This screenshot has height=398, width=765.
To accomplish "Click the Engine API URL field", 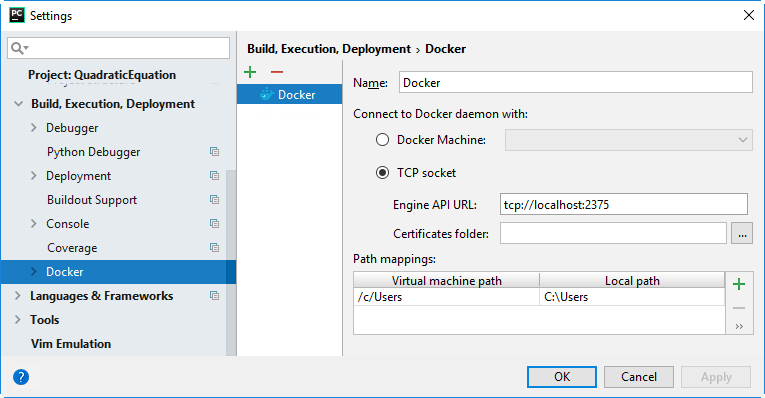I will tap(624, 204).
